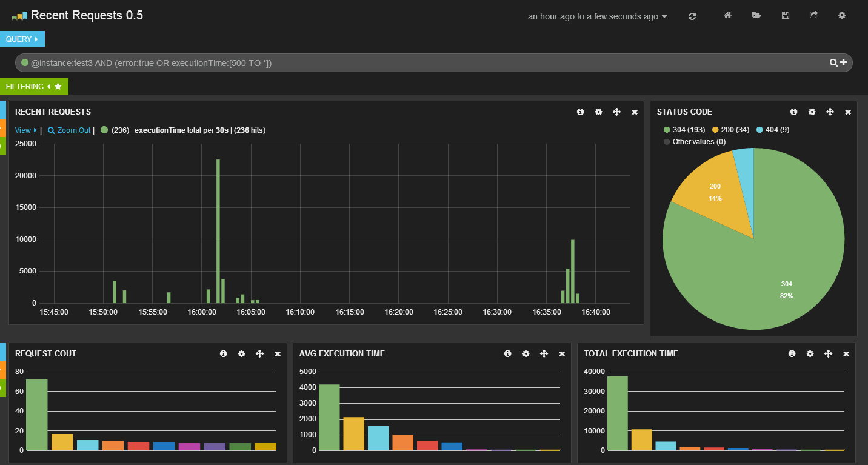Share the dashboard using export icon

[x=813, y=16]
